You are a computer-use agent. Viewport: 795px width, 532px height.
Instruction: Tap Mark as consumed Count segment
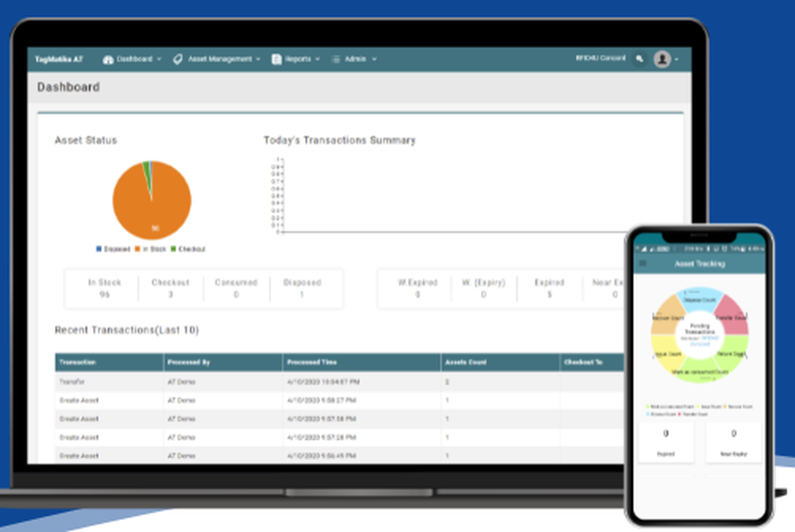click(700, 371)
